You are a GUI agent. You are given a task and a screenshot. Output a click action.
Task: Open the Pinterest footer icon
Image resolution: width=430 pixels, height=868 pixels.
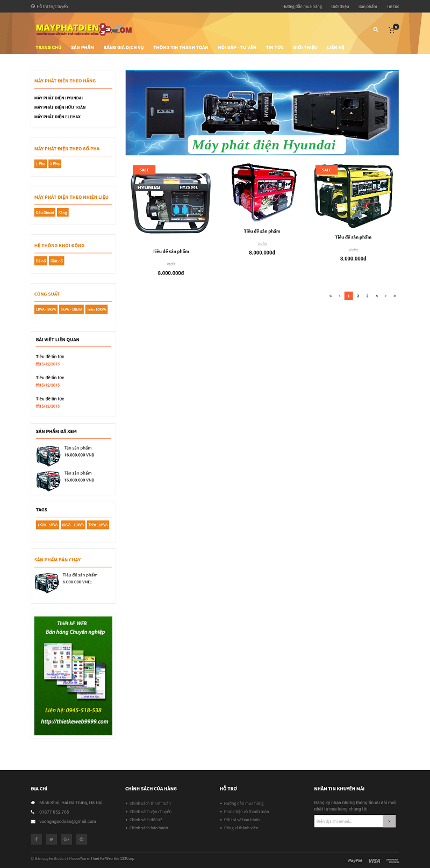[81, 839]
